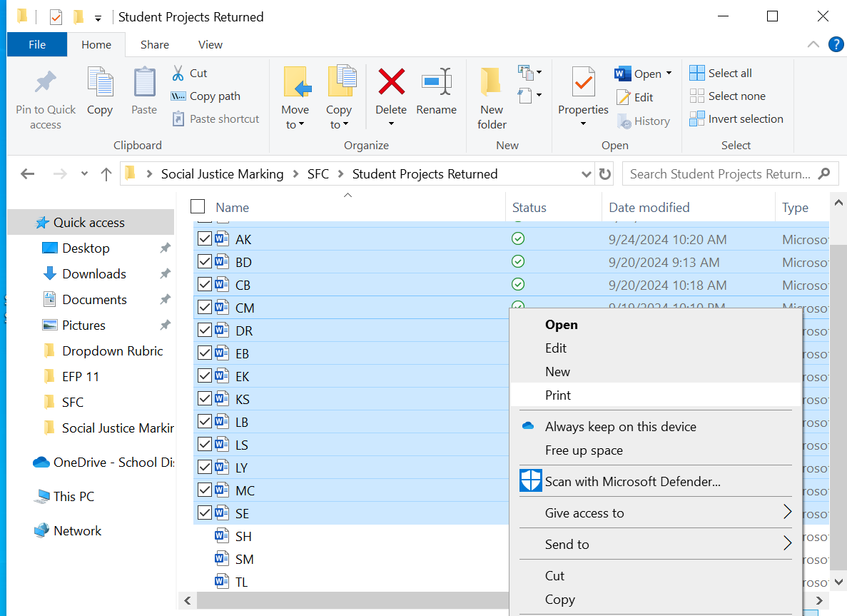The image size is (847, 616).
Task: Click the Pin to Quick access icon
Action: 46,82
